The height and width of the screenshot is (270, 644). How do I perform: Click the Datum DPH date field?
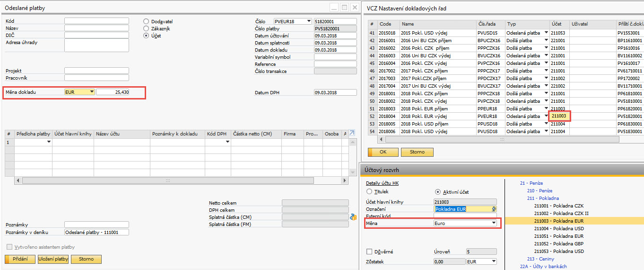coord(335,92)
